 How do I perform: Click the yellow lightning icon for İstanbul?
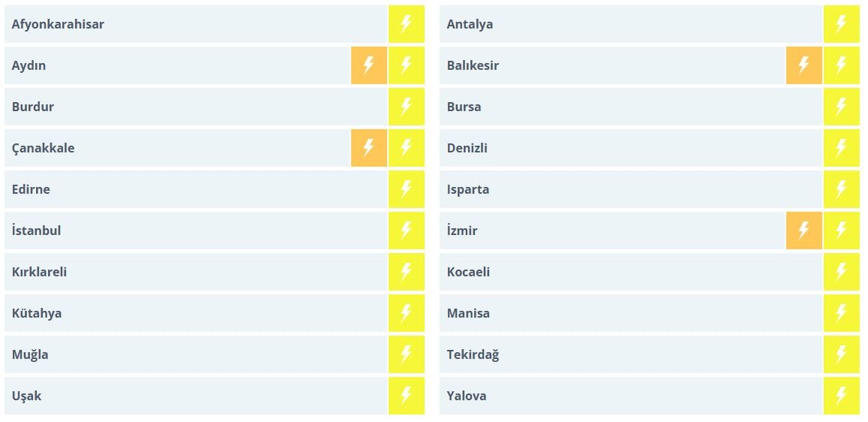(x=406, y=231)
